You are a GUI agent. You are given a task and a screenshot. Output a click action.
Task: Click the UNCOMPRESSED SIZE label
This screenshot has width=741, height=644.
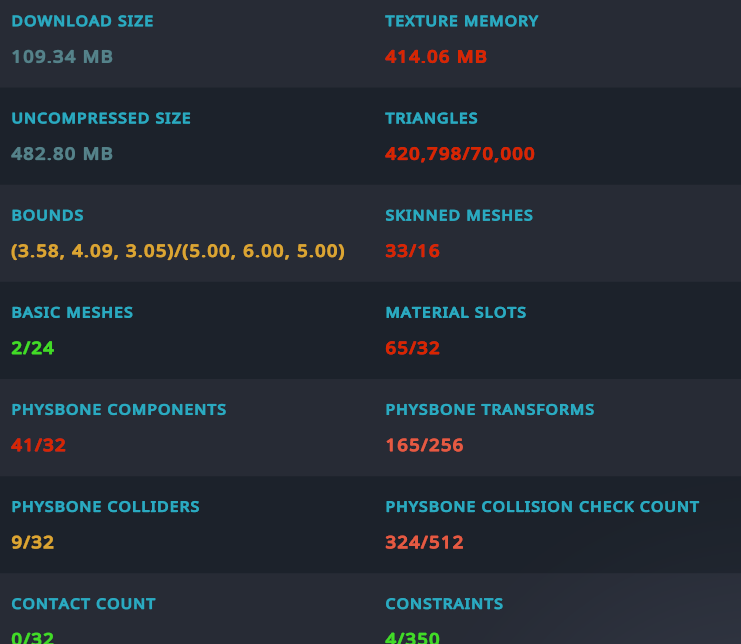(101, 118)
